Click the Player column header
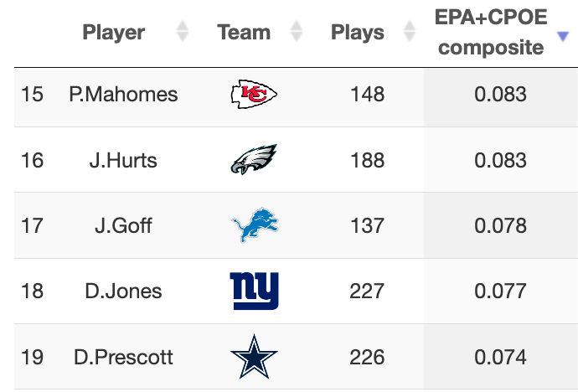The height and width of the screenshot is (392, 578). [x=114, y=32]
